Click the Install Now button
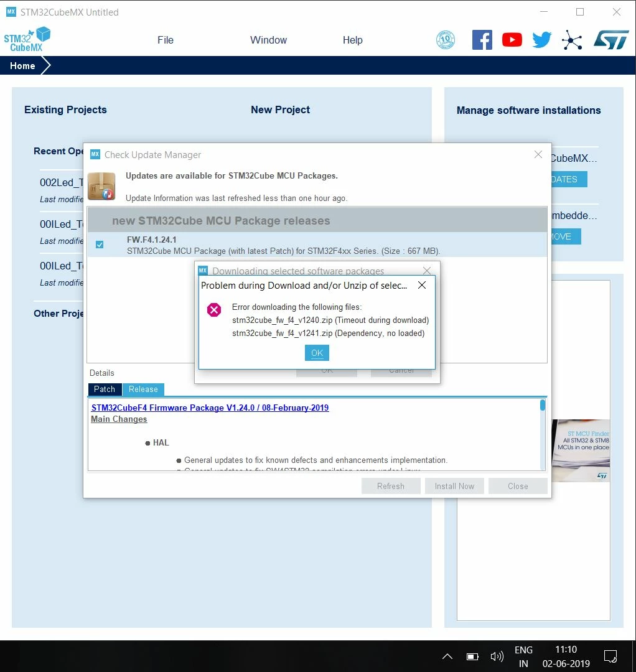 (454, 486)
